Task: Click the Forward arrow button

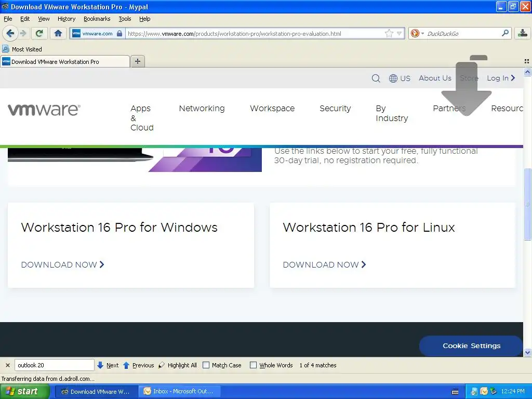Action: point(23,33)
